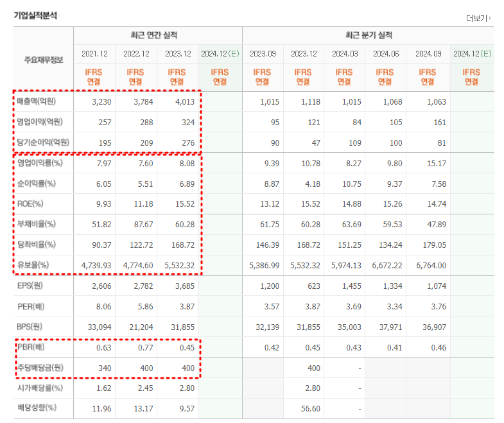This screenshot has width=504, height=423.
Task: Select the PBR(배) row label
Action: pyautogui.click(x=31, y=347)
